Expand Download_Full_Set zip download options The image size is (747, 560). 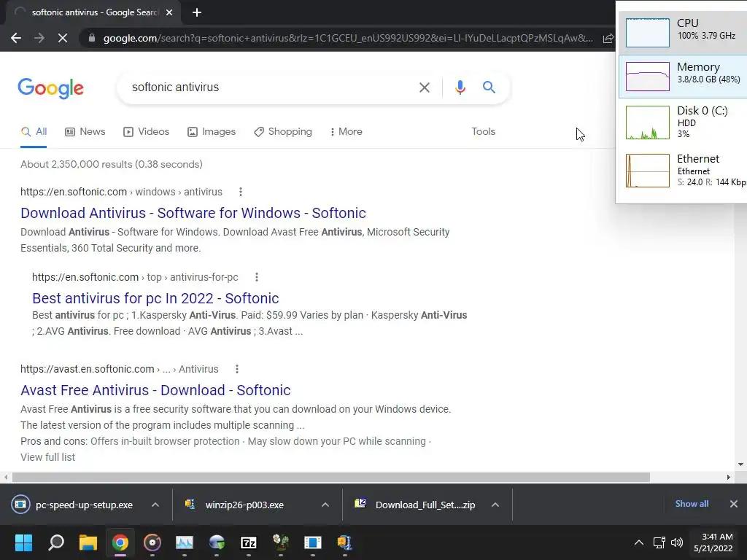click(495, 505)
